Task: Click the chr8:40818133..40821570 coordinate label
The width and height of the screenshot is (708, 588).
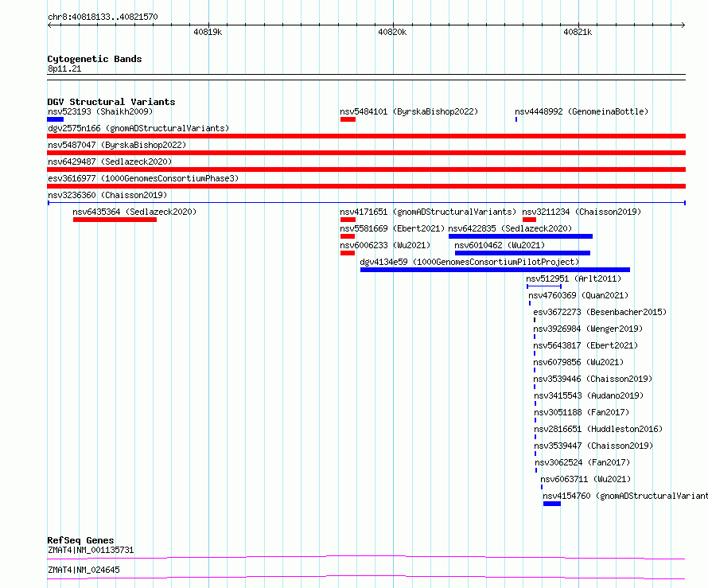Action: click(x=103, y=17)
